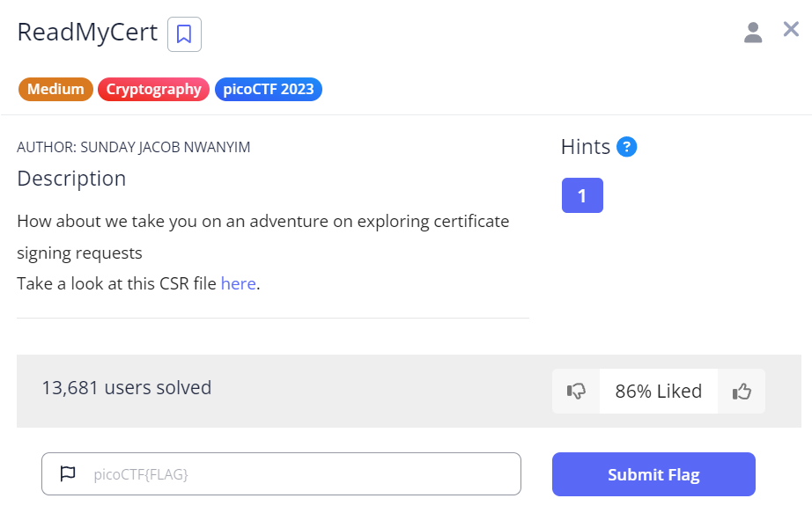The image size is (812, 513).
Task: Download the CSR file via "here" link
Action: click(238, 283)
